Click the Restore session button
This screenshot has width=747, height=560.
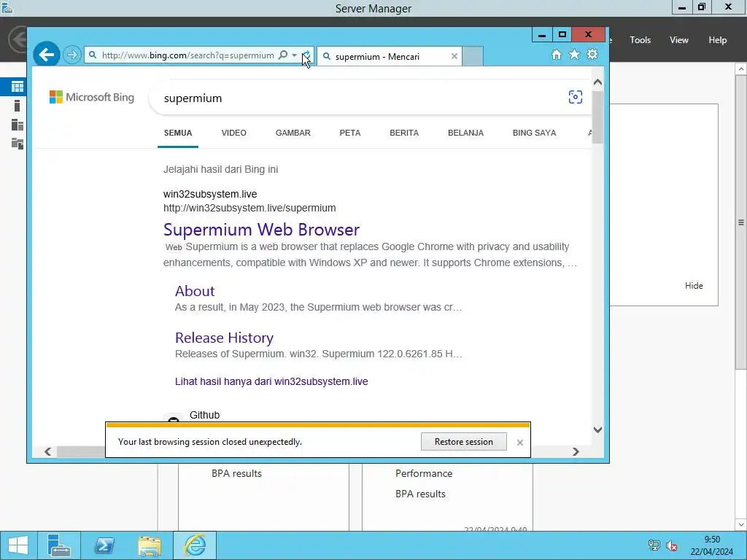pos(463,441)
